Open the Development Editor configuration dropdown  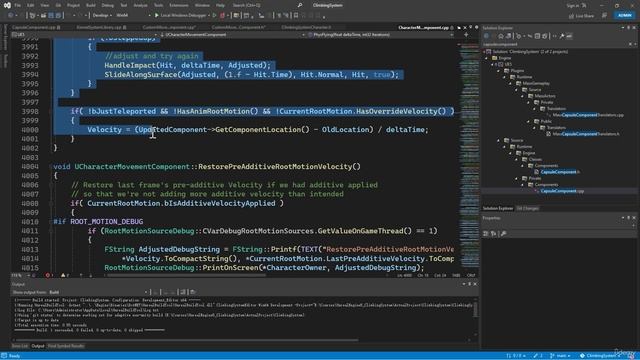pos(101,16)
